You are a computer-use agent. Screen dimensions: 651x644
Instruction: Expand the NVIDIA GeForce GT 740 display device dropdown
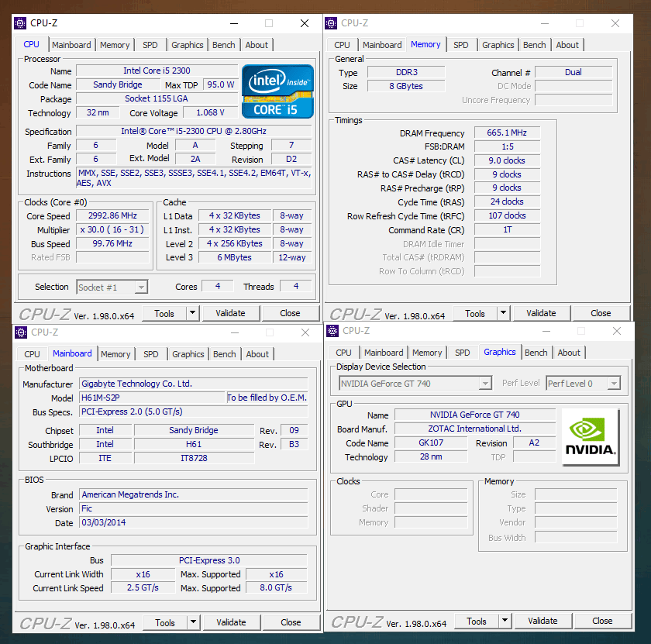tap(485, 384)
